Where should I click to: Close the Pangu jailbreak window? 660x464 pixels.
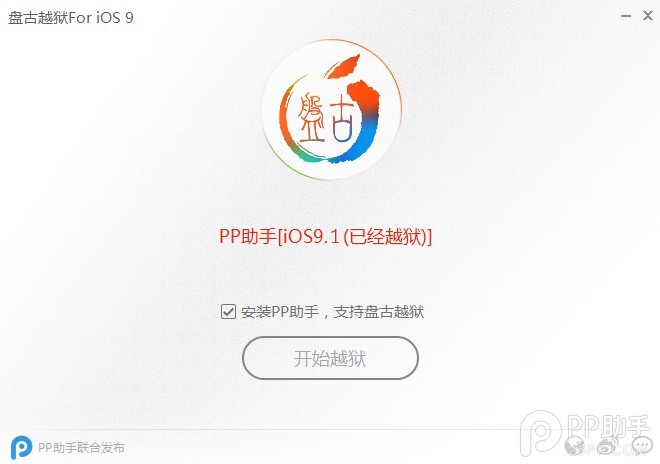pyautogui.click(x=648, y=16)
